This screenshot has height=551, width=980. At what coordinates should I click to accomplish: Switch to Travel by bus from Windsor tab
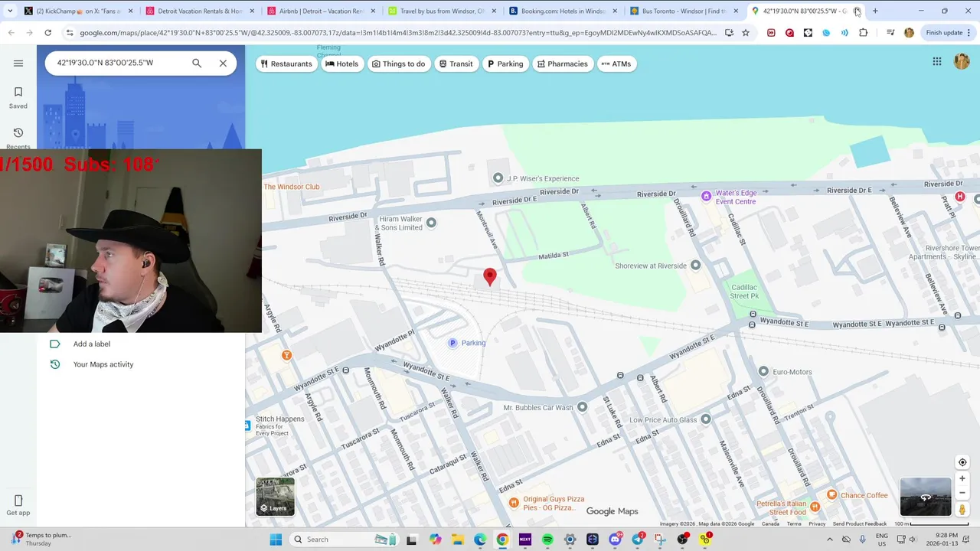point(441,11)
